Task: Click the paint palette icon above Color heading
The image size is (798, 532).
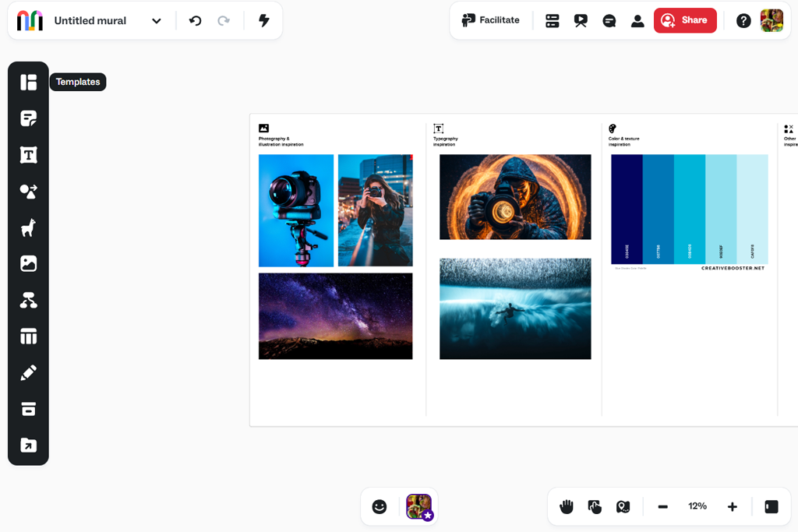Action: [x=613, y=129]
